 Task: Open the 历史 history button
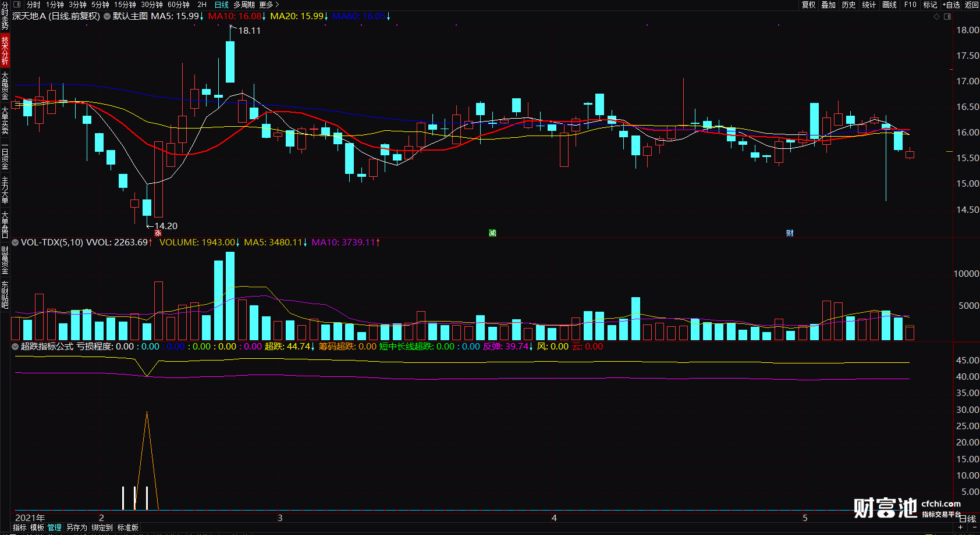pos(849,5)
